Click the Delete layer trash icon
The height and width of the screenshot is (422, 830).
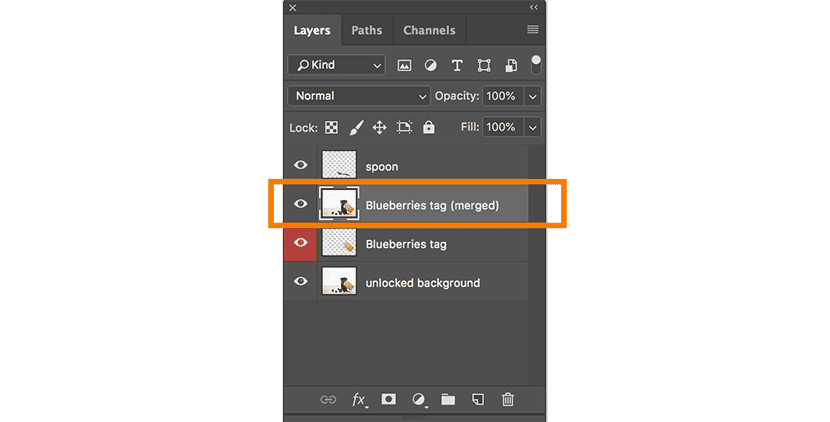pyautogui.click(x=508, y=399)
